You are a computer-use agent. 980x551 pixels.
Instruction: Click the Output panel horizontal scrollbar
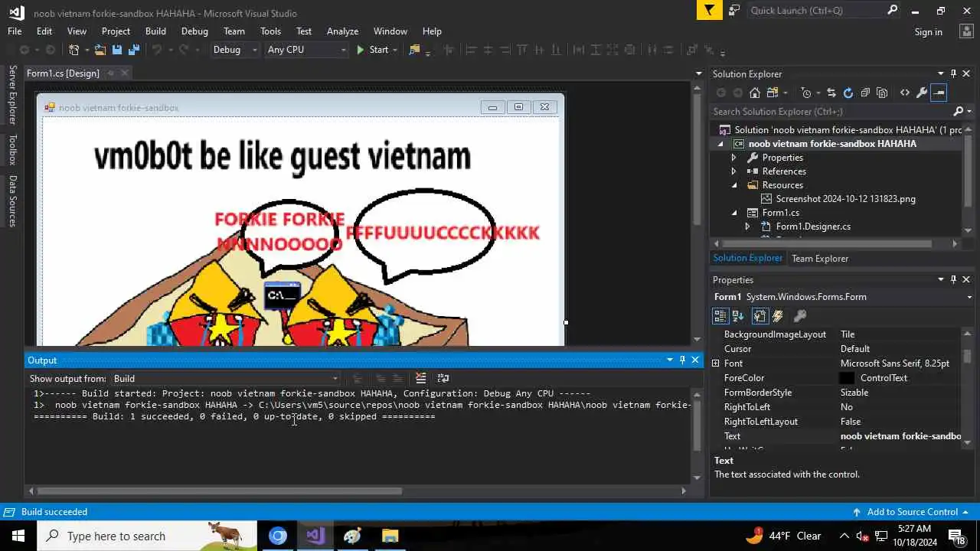[x=219, y=491]
